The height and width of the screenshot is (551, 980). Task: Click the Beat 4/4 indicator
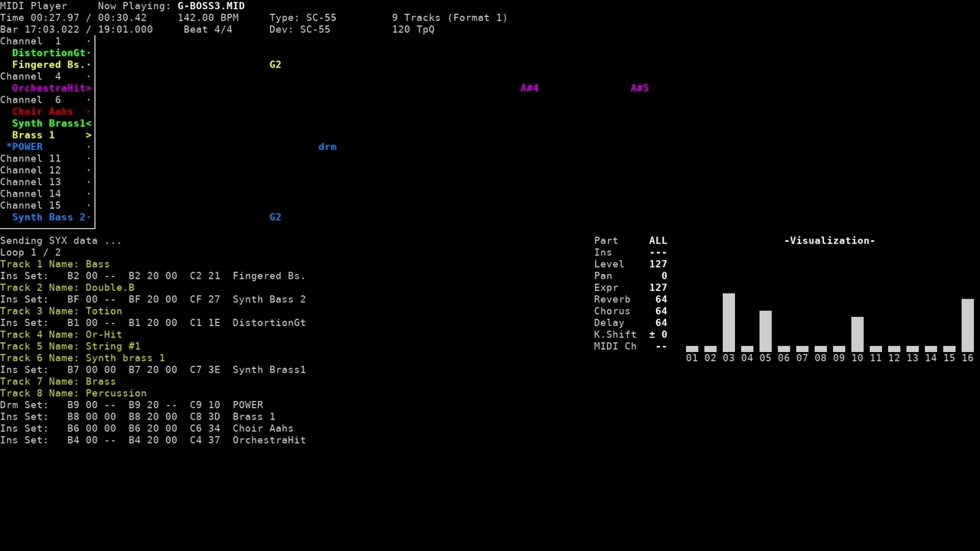[208, 29]
